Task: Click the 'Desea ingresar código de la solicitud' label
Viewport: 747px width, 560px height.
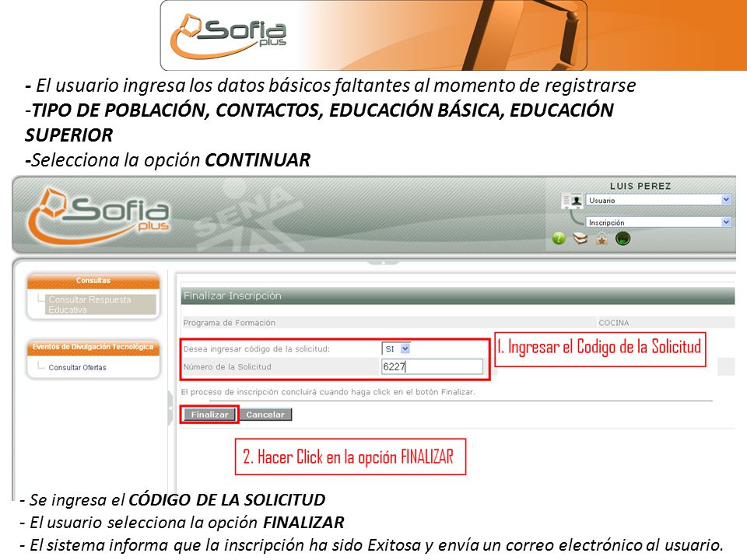Action: [256, 348]
